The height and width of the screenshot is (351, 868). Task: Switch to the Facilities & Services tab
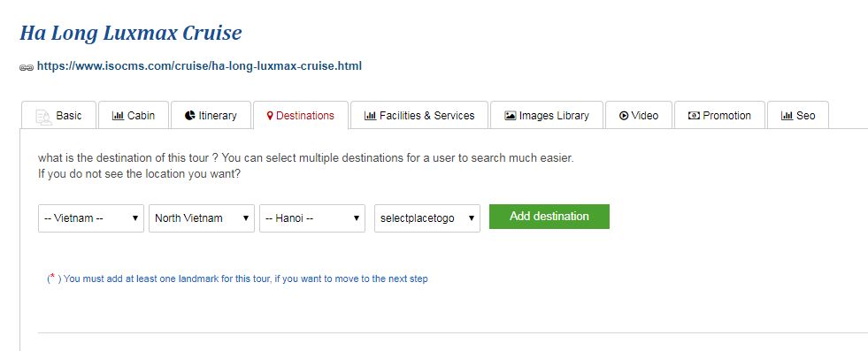[419, 115]
